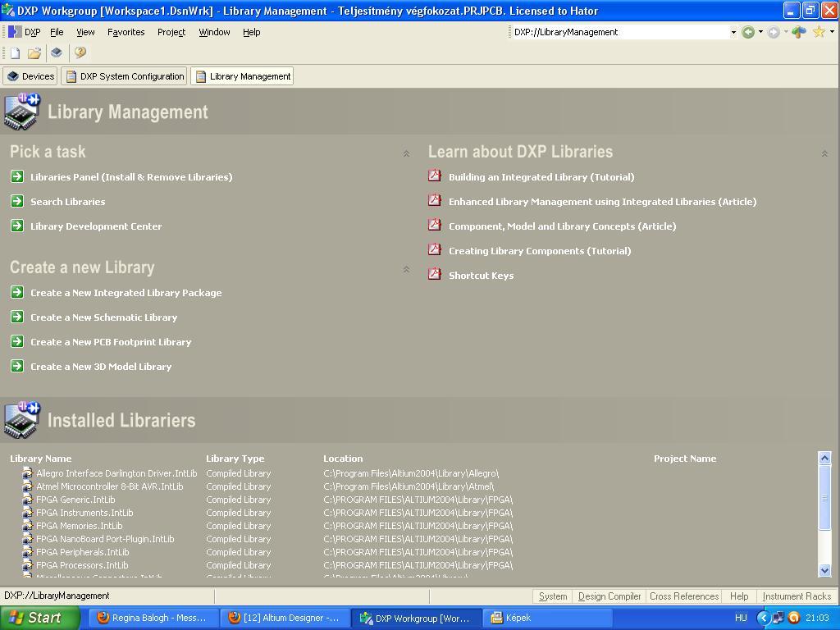The image size is (840, 630).
Task: Collapse the Create a new Library section
Action: (406, 269)
